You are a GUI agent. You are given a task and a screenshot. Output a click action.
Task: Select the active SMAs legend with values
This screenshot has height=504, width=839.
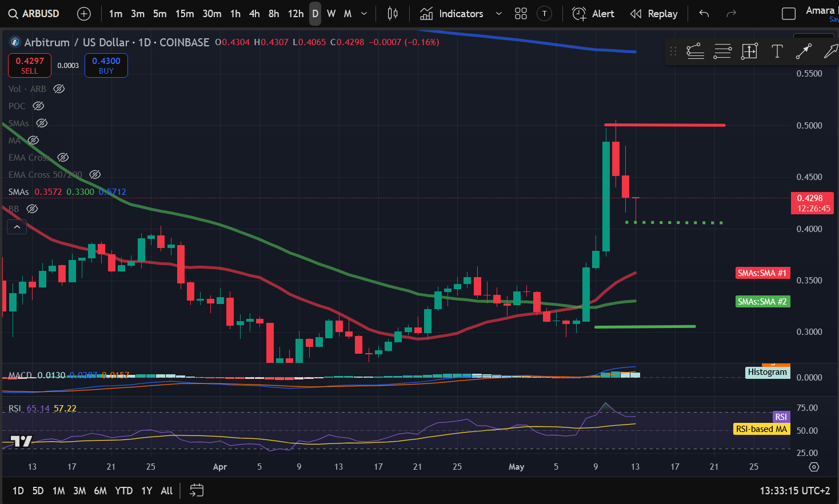click(67, 191)
